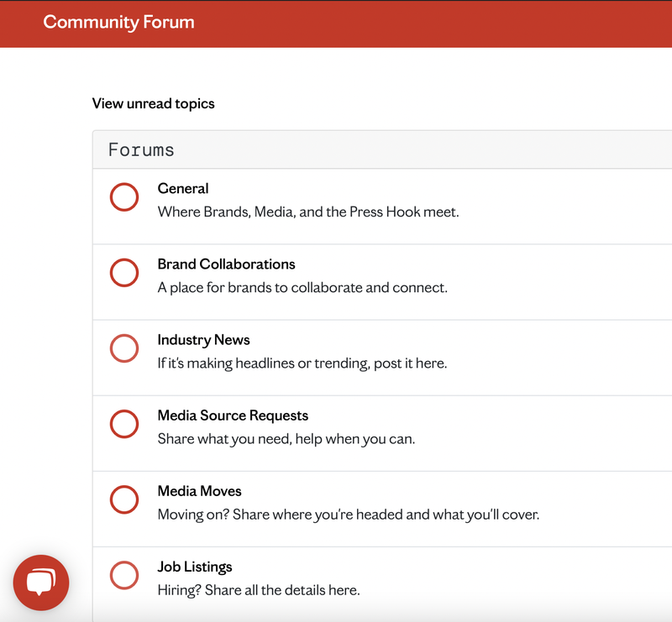This screenshot has height=622, width=672.
Task: Click text 'Where Brands, Media, and the Press Hook meet.'
Action: 308,212
